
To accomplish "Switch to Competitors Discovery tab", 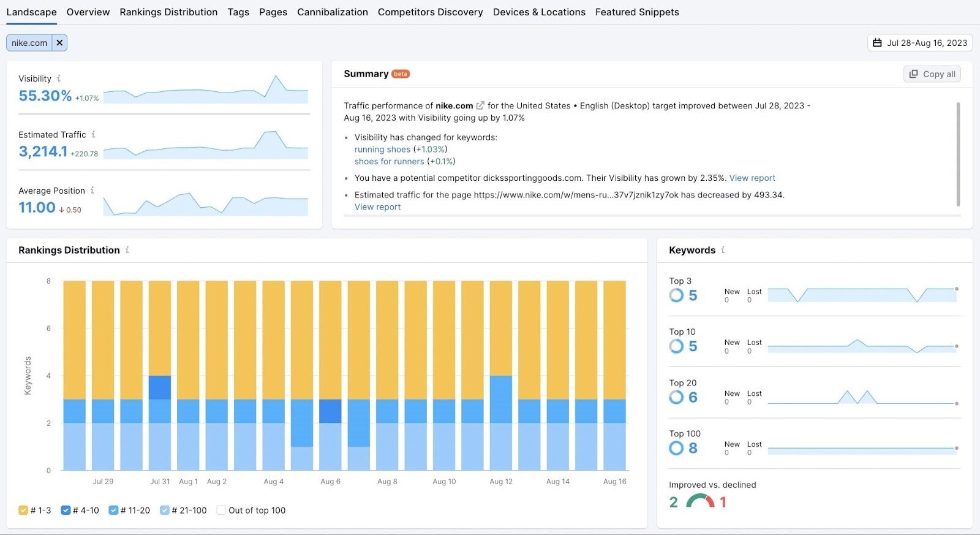I will pyautogui.click(x=431, y=12).
